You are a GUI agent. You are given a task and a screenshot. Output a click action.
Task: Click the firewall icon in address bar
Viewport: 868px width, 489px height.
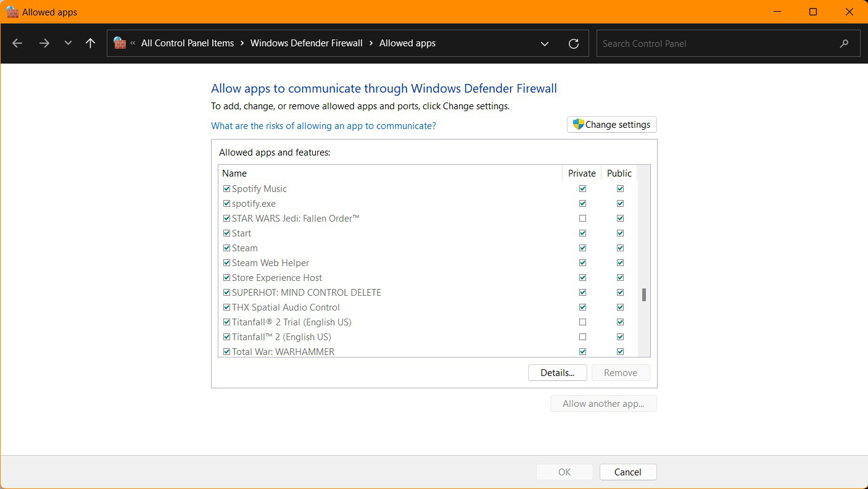click(x=120, y=43)
